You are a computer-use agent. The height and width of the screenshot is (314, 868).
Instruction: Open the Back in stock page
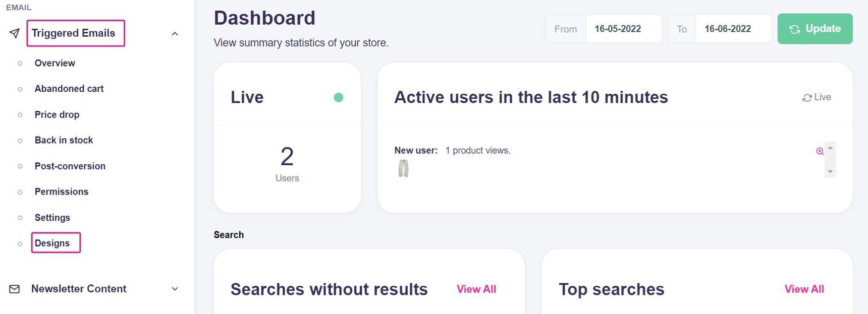coord(64,140)
